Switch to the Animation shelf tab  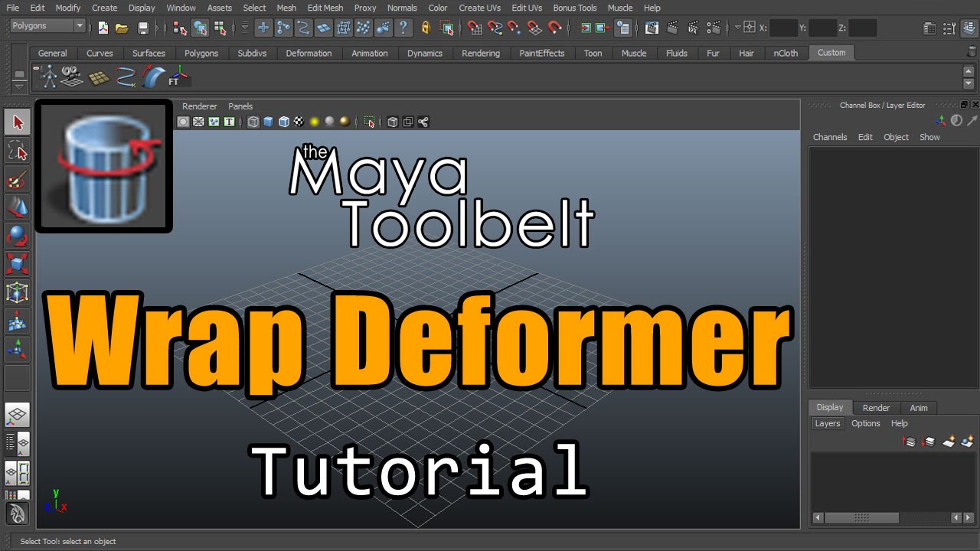point(370,53)
